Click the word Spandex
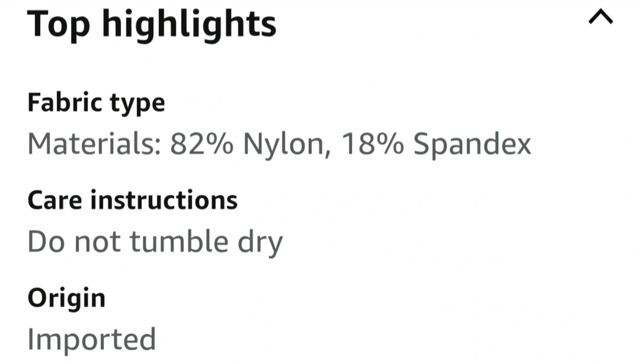The image size is (640, 364). [472, 144]
